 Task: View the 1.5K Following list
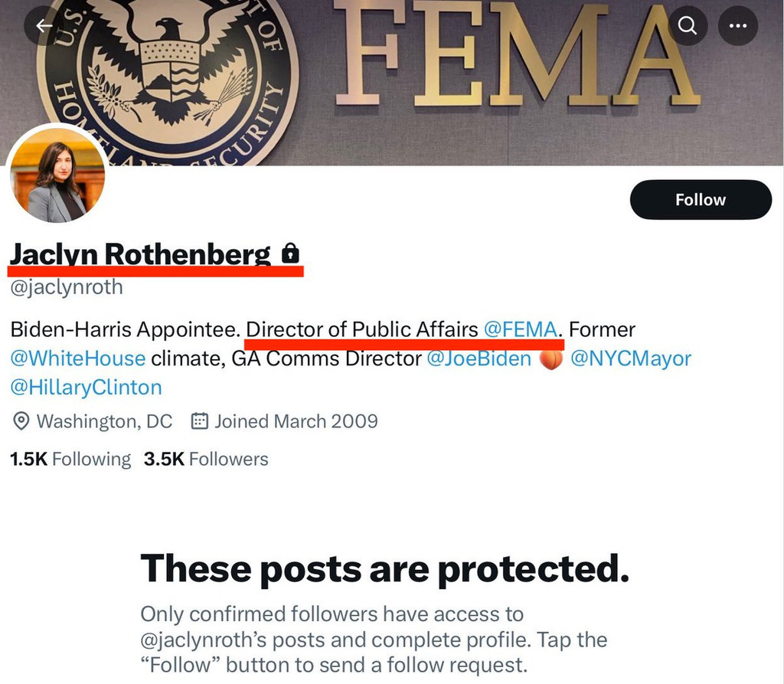point(70,460)
